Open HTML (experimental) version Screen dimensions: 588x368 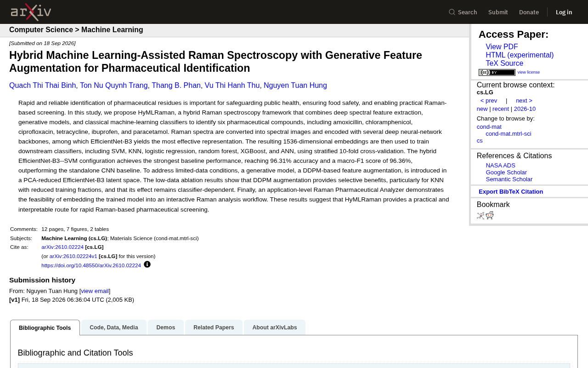coord(520,55)
